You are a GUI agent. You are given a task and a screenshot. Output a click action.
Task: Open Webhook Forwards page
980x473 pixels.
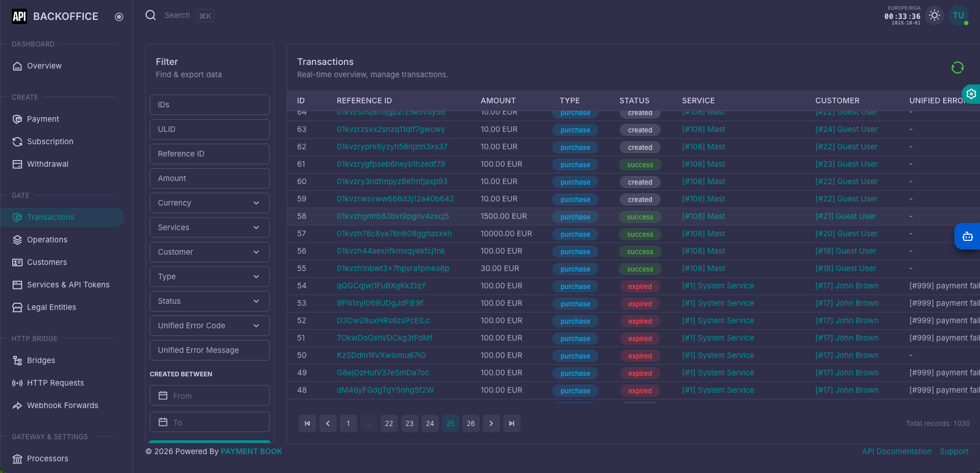click(x=62, y=406)
